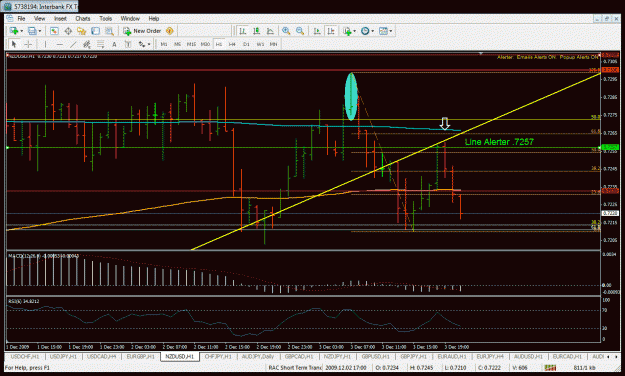Click the connection status bars icon
Image resolution: width=625 pixels, height=376 pixels.
tap(550, 367)
